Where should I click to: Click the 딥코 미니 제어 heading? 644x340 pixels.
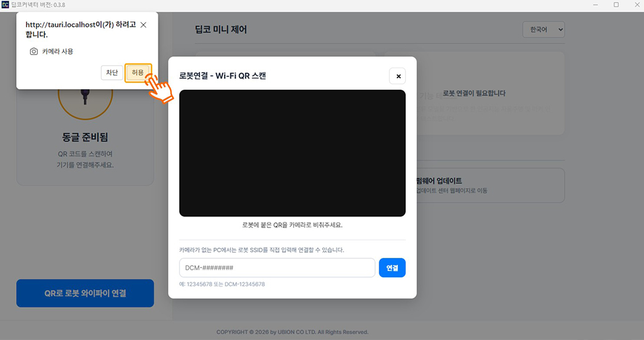click(x=221, y=30)
